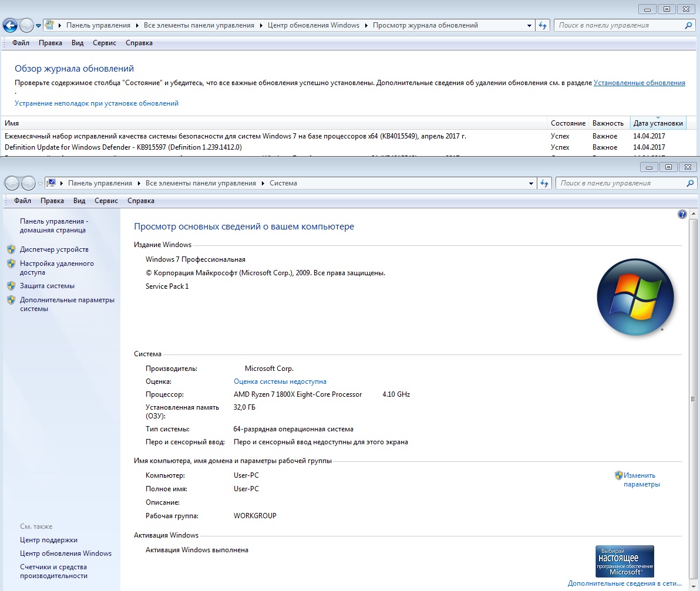Click search magnifier in update history window
Image resolution: width=700 pixels, height=591 pixels.
pyautogui.click(x=688, y=25)
